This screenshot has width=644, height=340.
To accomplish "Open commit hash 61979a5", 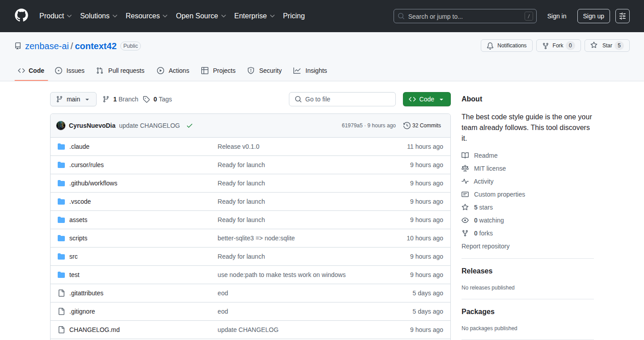I will (352, 126).
